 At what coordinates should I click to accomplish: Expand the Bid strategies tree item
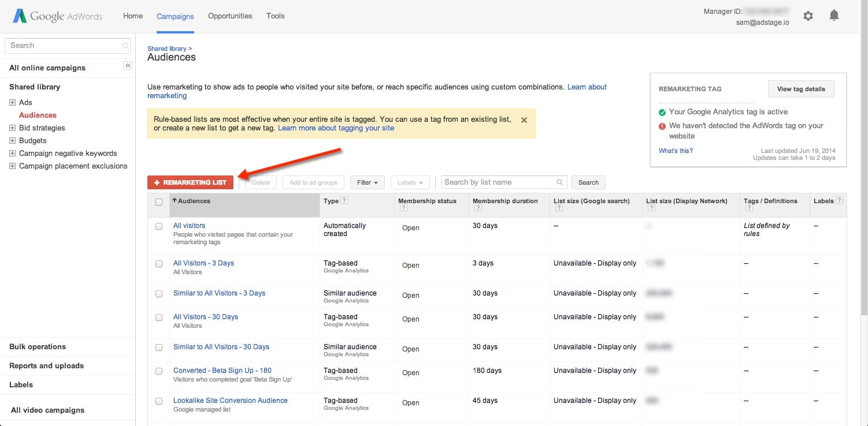[x=12, y=128]
